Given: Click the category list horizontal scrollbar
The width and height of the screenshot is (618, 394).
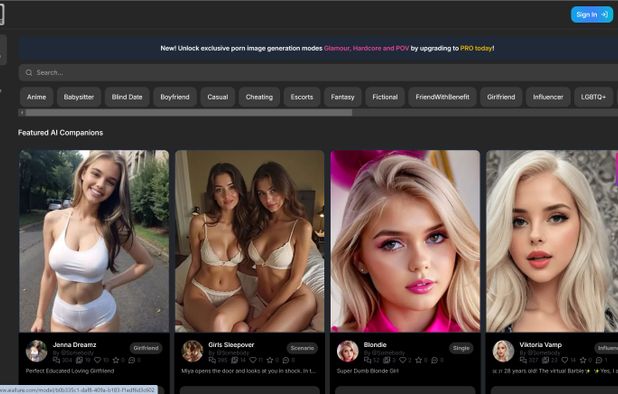Looking at the screenshot, I should (x=189, y=113).
